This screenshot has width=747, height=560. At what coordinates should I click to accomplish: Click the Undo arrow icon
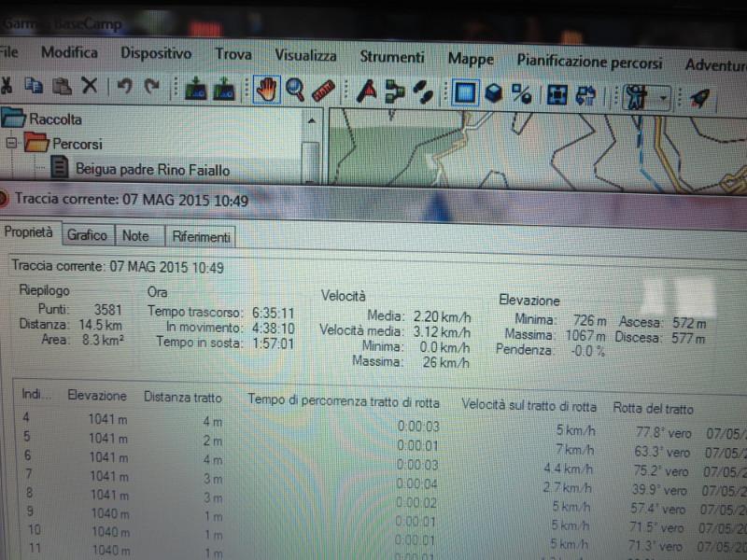pyautogui.click(x=123, y=87)
